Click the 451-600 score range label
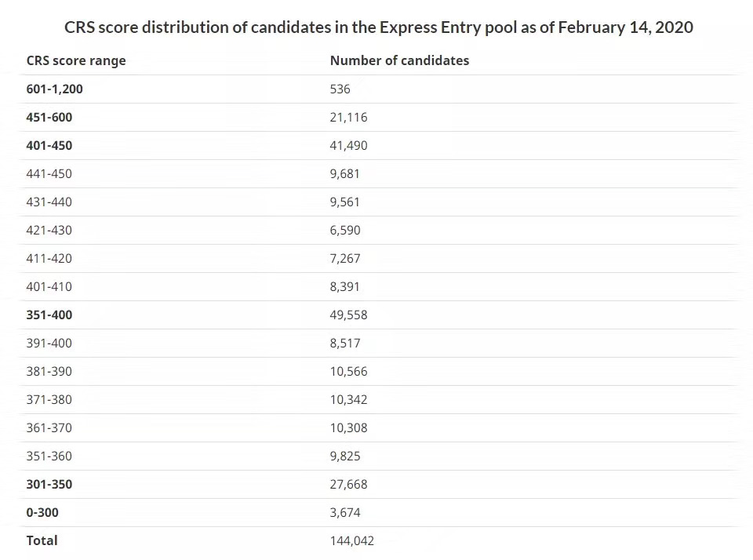This screenshot has width=753, height=560. point(49,117)
